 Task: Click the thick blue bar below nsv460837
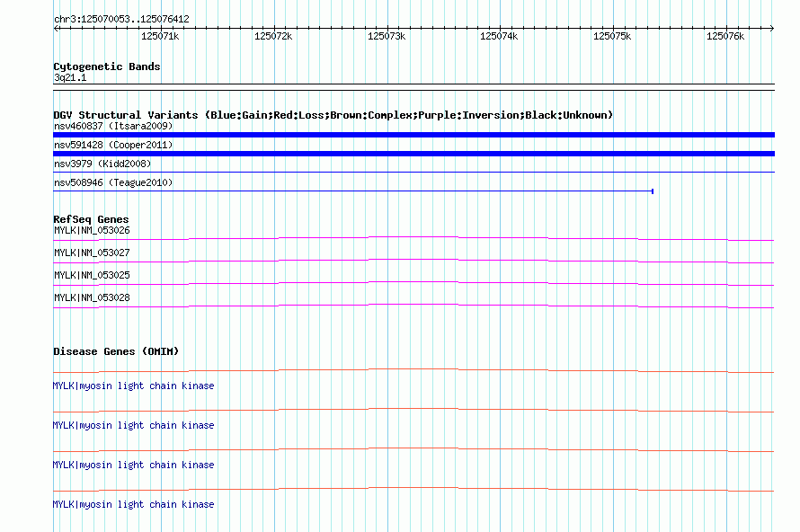tap(413, 135)
